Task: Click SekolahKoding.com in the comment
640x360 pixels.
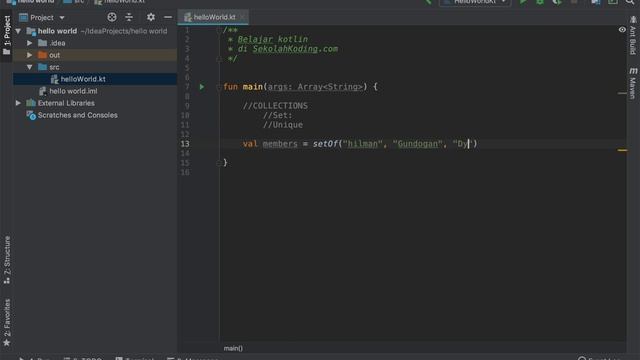Action: pyautogui.click(x=295, y=49)
